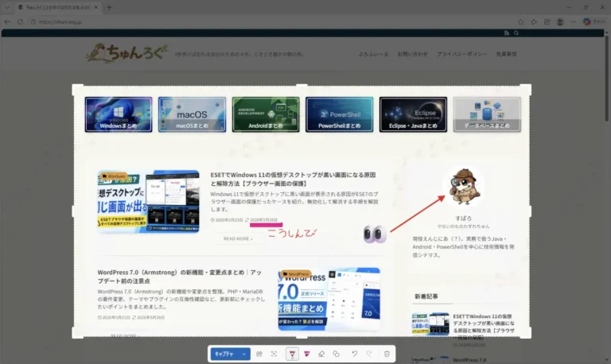The image size is (611, 364).
Task: Click the trash icon to discard capture
Action: tap(387, 354)
